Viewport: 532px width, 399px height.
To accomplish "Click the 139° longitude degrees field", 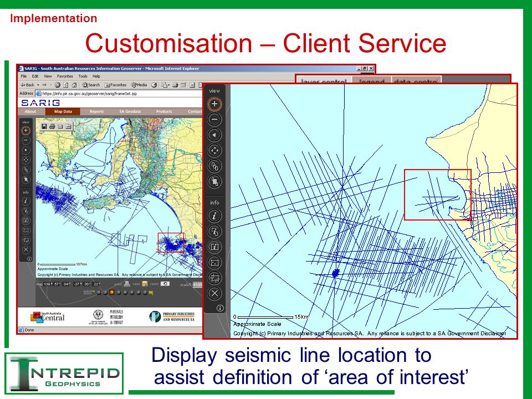I will click(47, 284).
